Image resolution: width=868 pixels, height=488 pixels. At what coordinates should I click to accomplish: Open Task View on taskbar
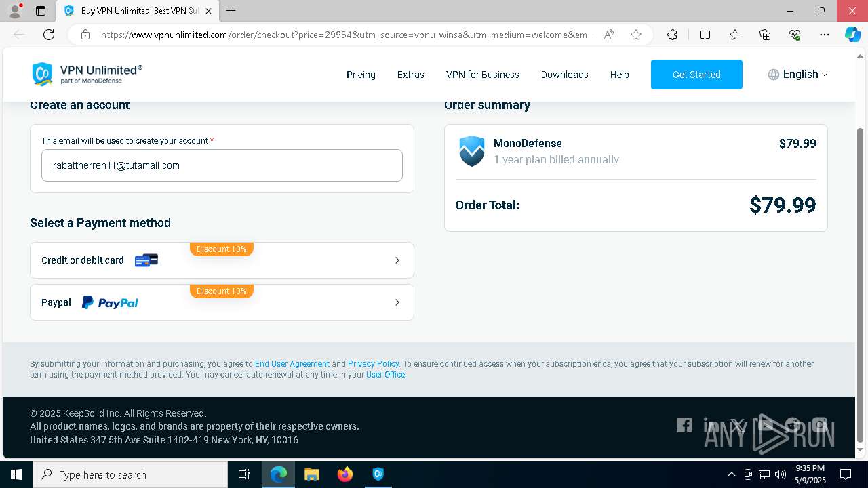click(x=244, y=474)
